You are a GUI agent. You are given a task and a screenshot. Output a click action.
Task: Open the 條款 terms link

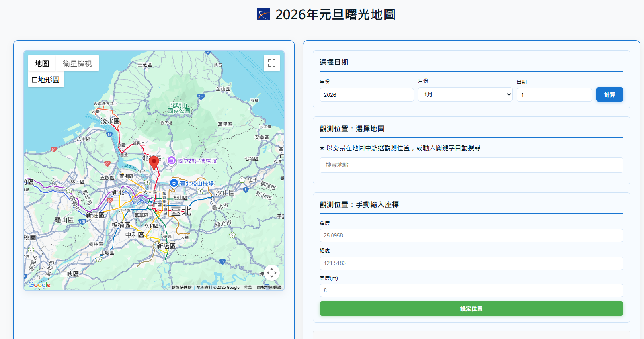pyautogui.click(x=248, y=288)
